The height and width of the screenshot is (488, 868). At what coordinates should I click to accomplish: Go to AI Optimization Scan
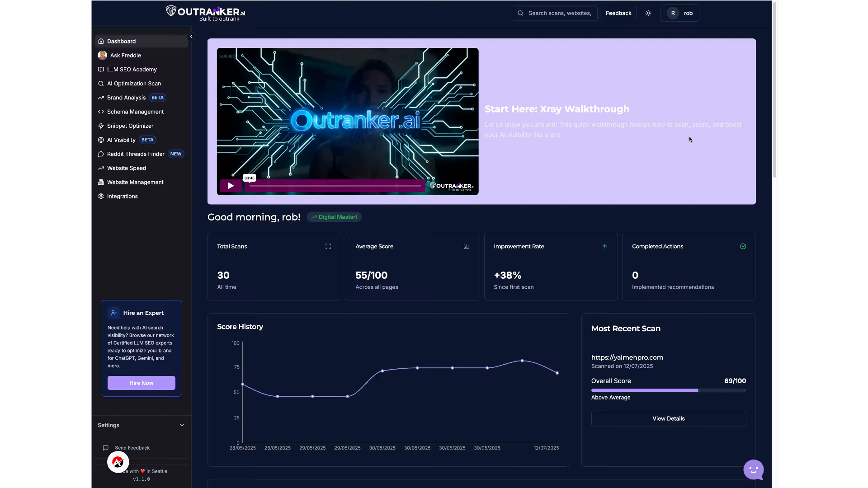134,84
